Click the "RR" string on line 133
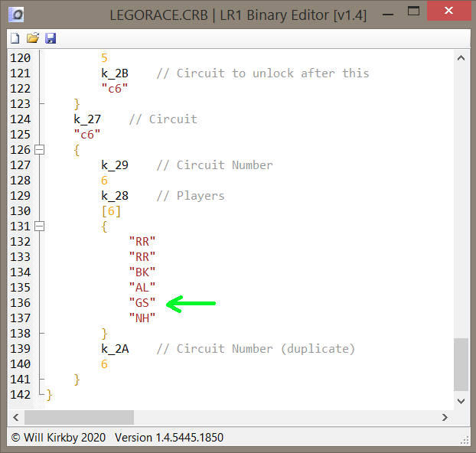The image size is (476, 453). [142, 257]
